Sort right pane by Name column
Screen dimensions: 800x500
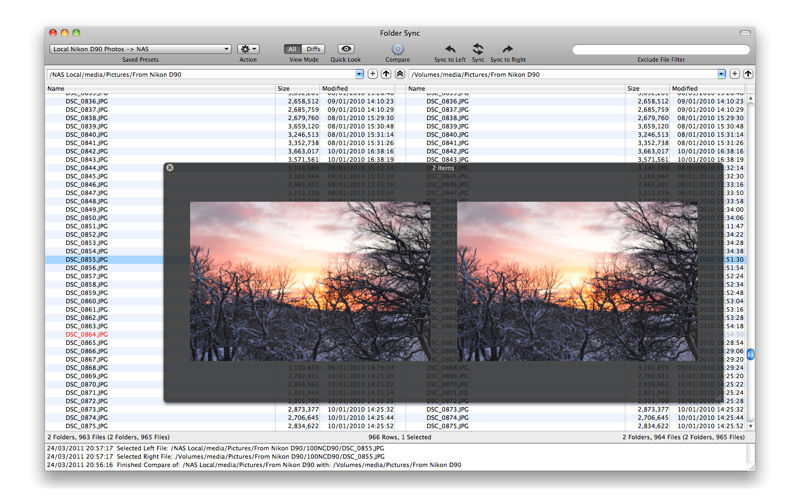tap(515, 89)
